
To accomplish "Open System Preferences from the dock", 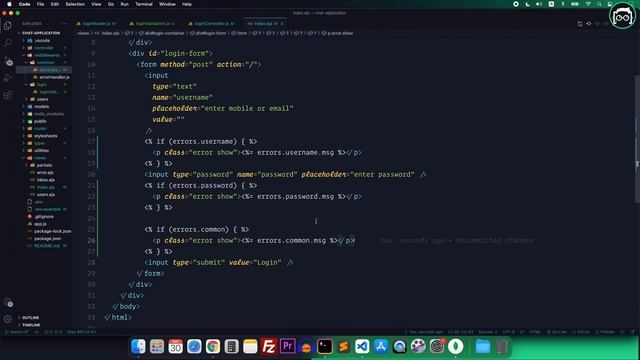I will coord(437,347).
